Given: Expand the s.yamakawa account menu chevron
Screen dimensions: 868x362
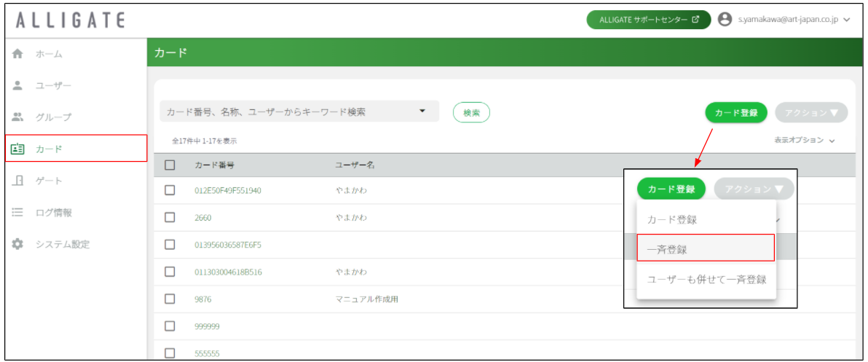Looking at the screenshot, I should [846, 20].
